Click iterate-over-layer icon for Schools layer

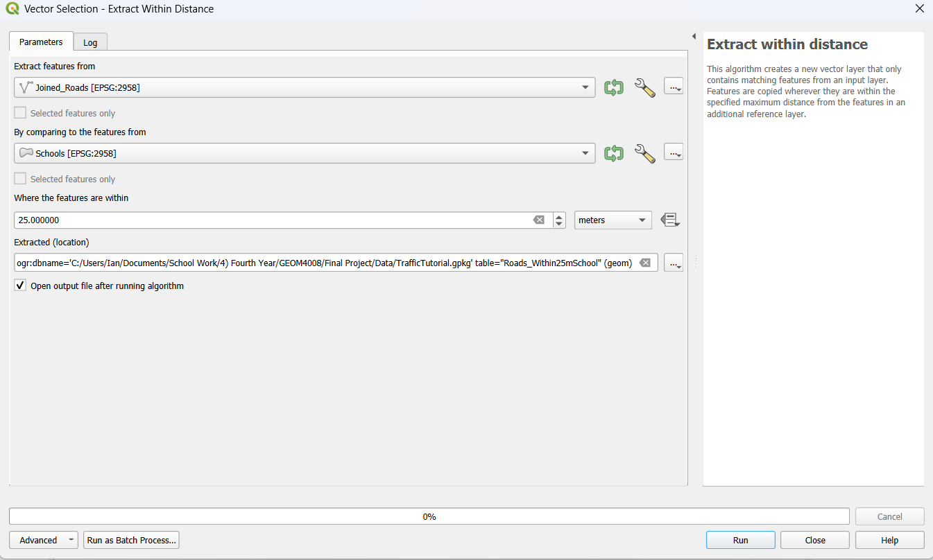coord(613,153)
